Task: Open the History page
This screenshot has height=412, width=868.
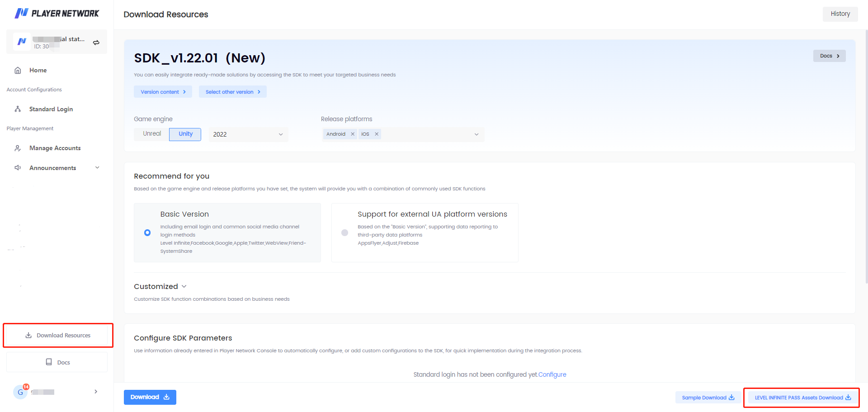Action: click(x=840, y=14)
